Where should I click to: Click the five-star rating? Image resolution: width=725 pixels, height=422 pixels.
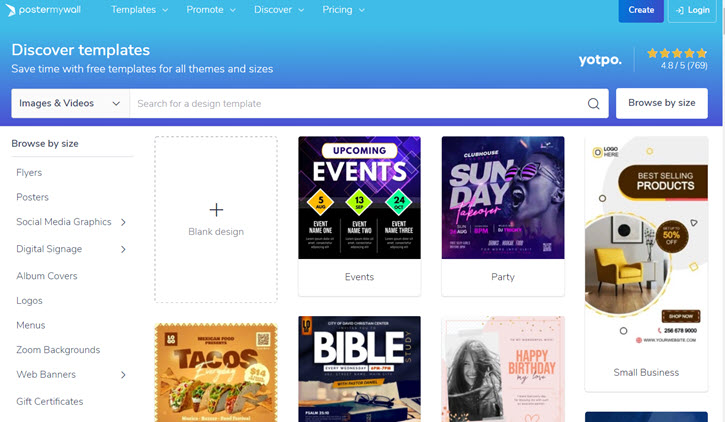point(677,53)
